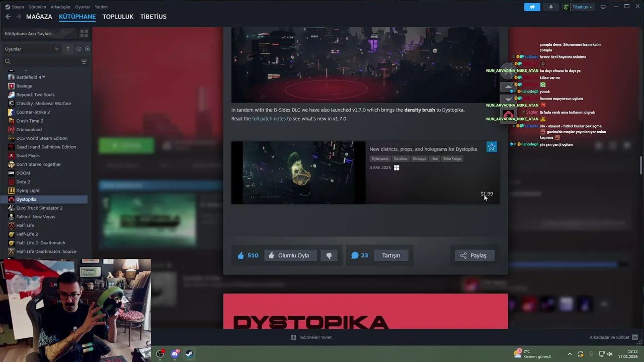
Task: Go forward with the right arrow
Action: pos(18,17)
